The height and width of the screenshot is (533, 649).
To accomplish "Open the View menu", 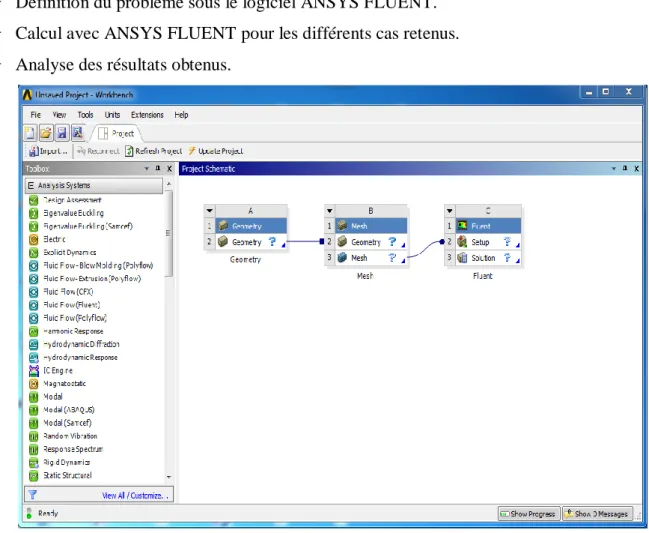I will (59, 115).
